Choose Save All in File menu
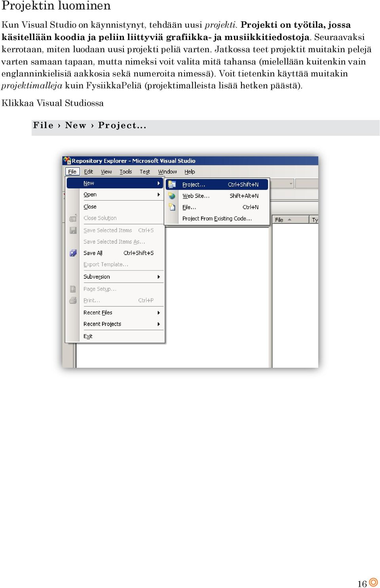The image size is (380, 588). point(115,253)
